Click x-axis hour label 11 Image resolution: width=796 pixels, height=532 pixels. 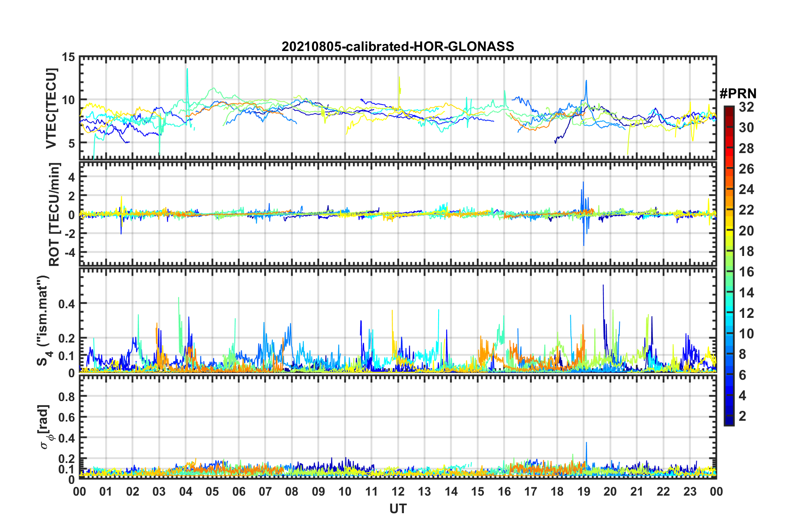(x=372, y=491)
